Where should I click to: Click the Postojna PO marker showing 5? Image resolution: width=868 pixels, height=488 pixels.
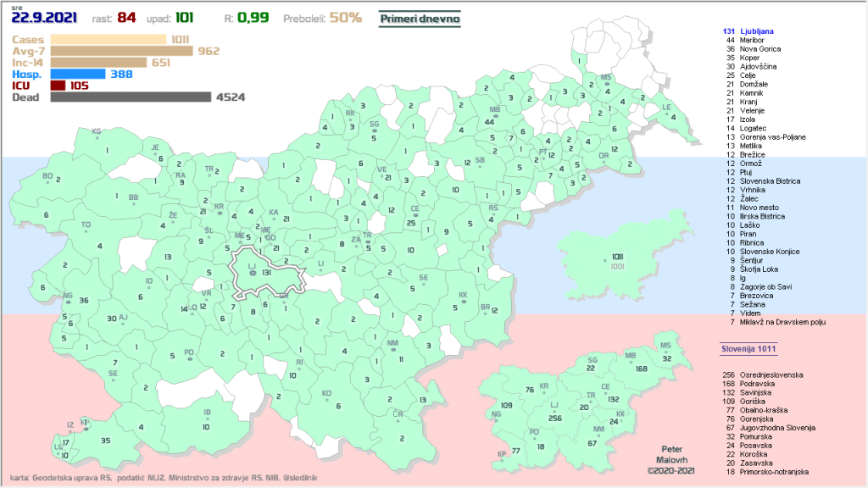click(189, 357)
